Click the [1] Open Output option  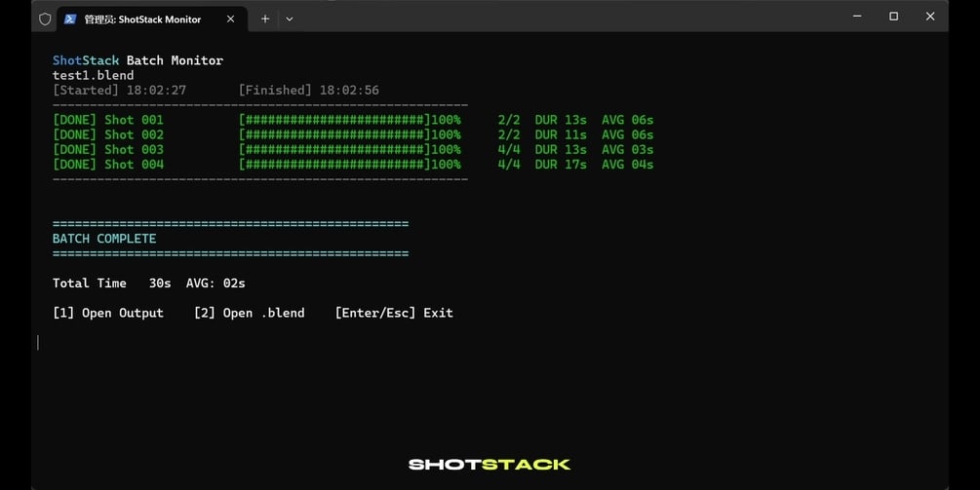108,314
